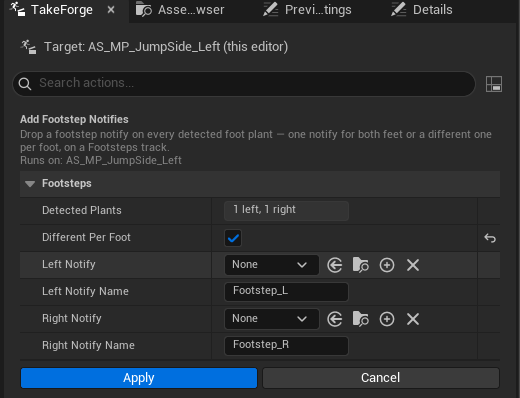Click the Preview Settings tab pencil icon
Image resolution: width=520 pixels, height=398 pixels.
(x=270, y=9)
